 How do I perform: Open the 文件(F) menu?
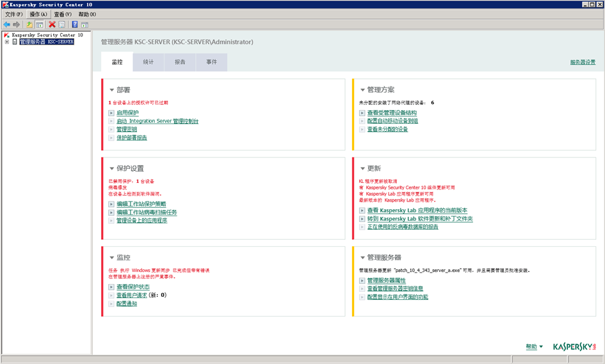[x=14, y=14]
